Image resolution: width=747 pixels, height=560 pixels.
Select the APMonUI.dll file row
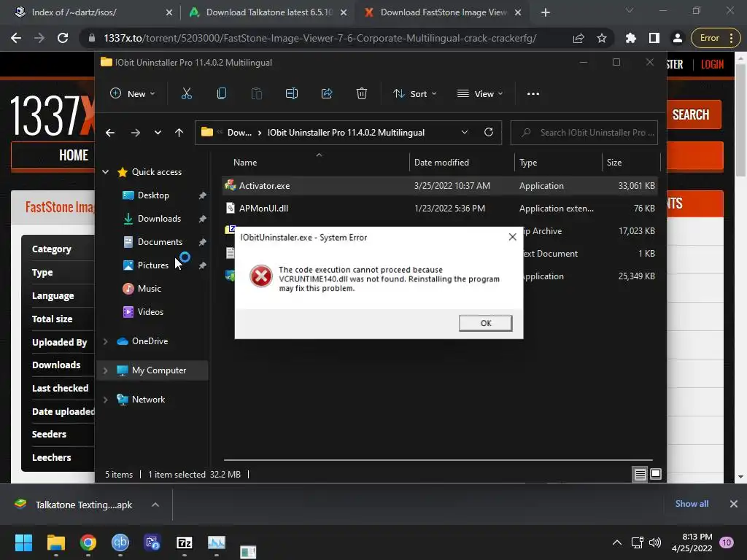pos(440,208)
